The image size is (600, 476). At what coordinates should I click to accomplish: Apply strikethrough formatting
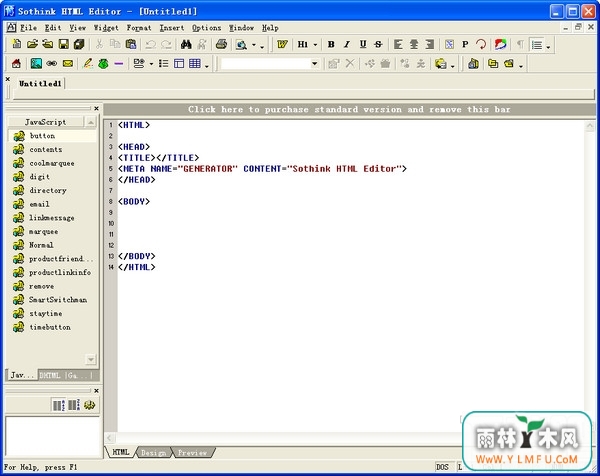click(x=378, y=44)
